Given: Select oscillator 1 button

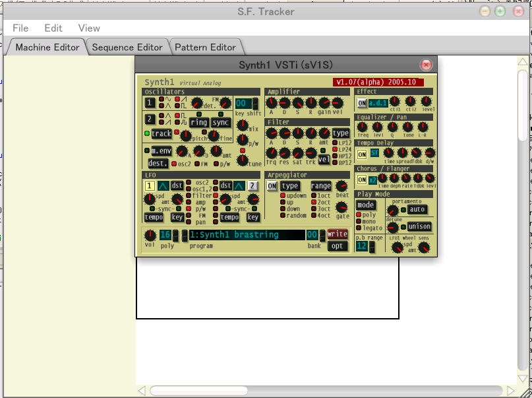Looking at the screenshot, I should point(150,103).
